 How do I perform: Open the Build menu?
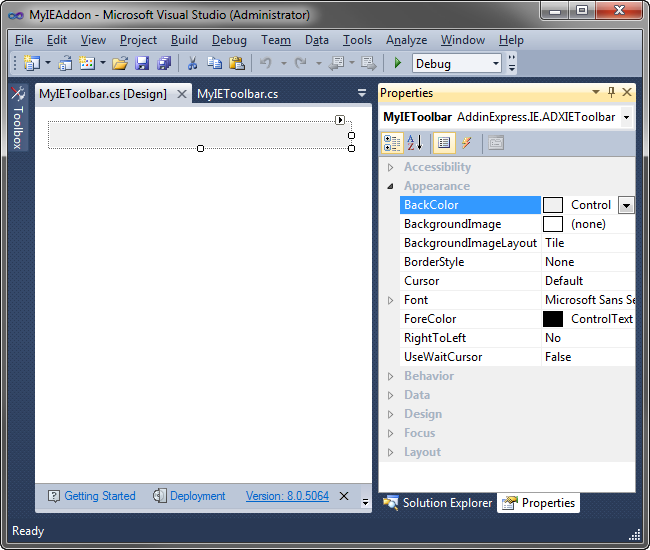click(184, 40)
